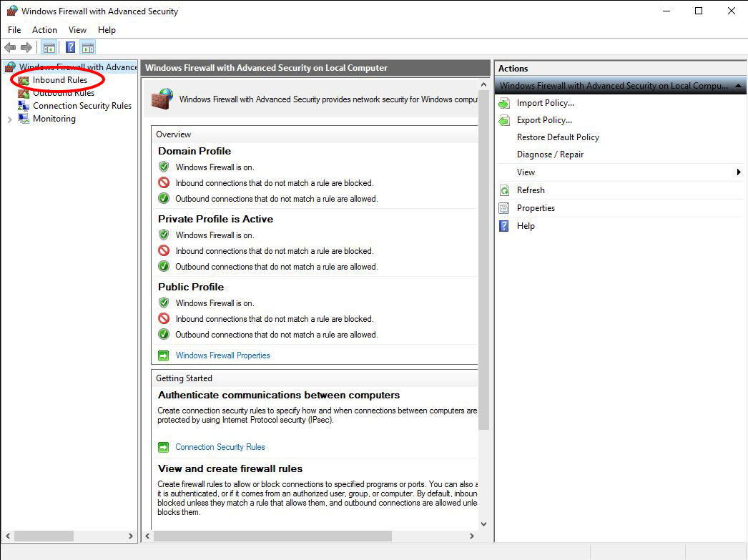Click Import Policy... action
This screenshot has height=560, width=748.
point(545,103)
